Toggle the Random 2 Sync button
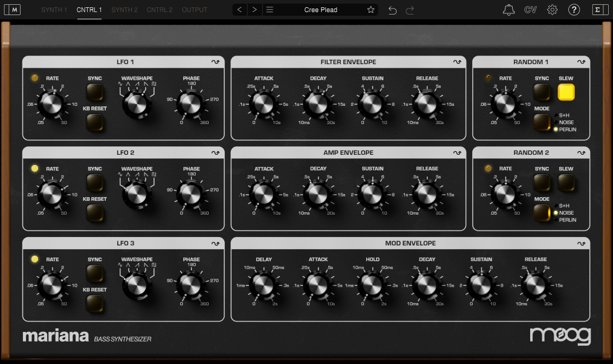 point(542,183)
